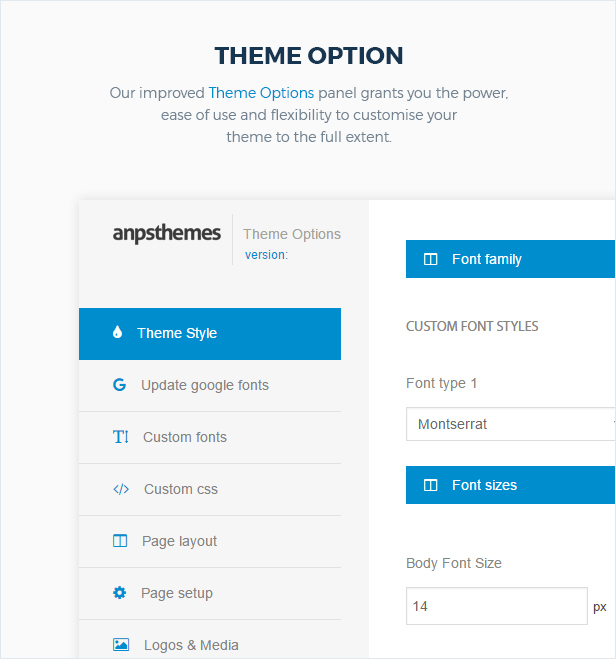Click the Body Font Size input field
The width and height of the screenshot is (616, 659).
[x=496, y=606]
